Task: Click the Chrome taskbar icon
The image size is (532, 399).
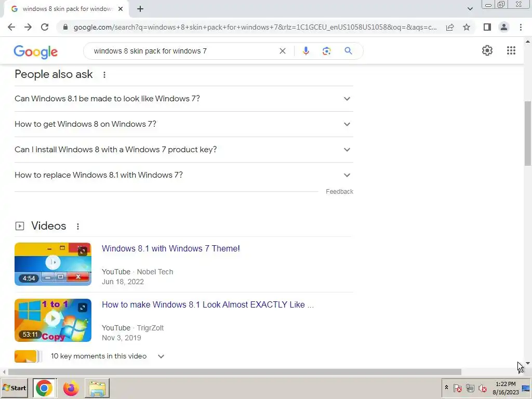Action: pyautogui.click(x=45, y=388)
